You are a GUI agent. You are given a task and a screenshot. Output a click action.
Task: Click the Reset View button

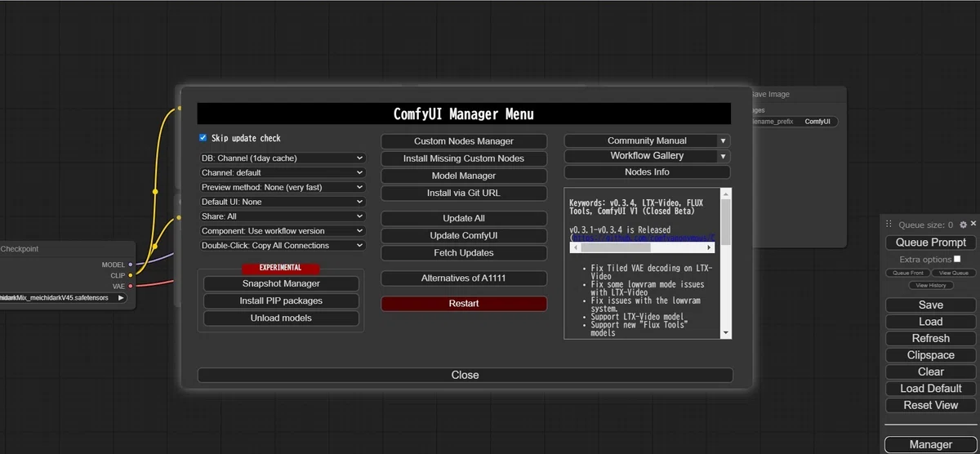point(931,405)
